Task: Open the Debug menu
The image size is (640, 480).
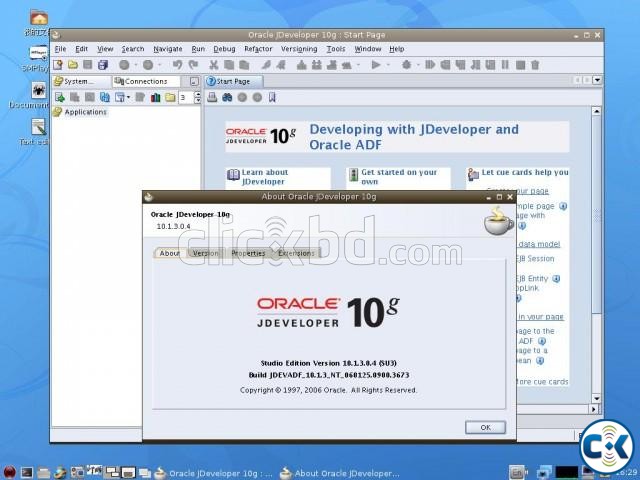Action: (224, 49)
